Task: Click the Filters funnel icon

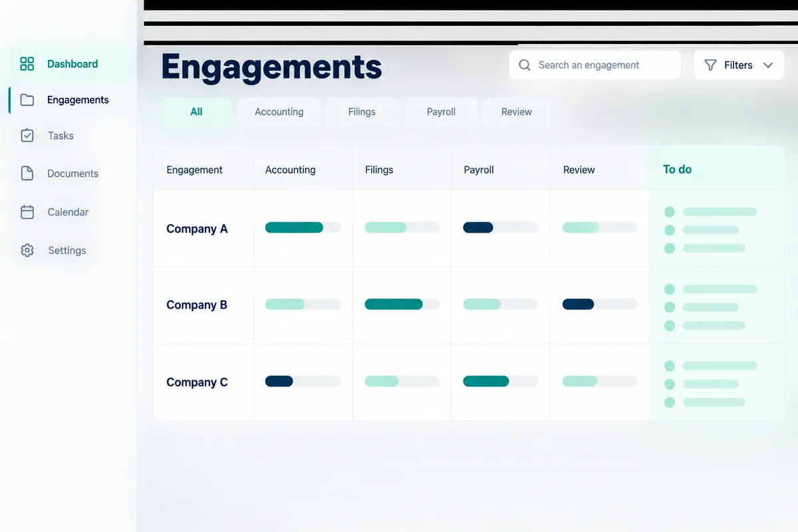Action: pyautogui.click(x=710, y=65)
